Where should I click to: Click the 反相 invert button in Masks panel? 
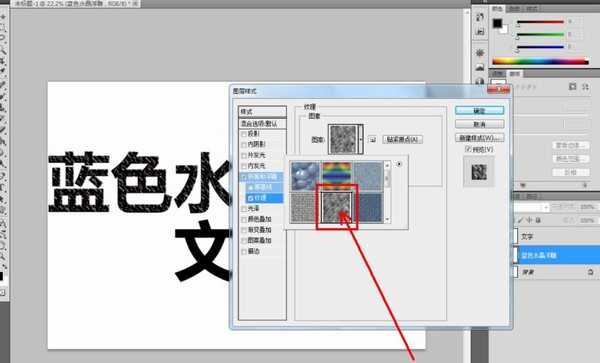click(x=570, y=173)
